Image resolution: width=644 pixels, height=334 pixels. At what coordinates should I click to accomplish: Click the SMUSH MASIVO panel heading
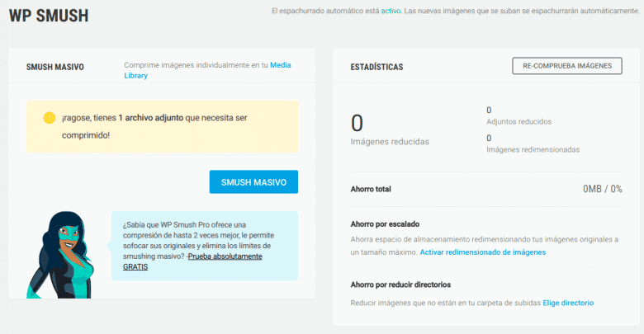click(x=55, y=67)
